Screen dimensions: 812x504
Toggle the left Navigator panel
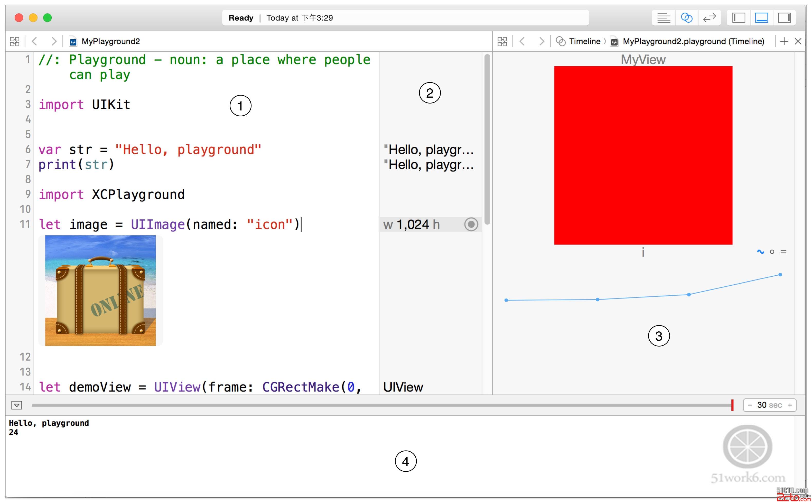[x=738, y=18]
